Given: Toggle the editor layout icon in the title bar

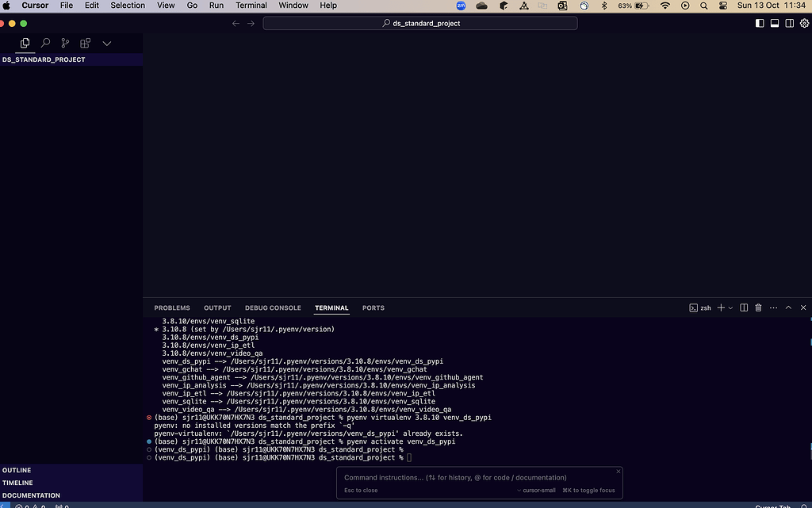Looking at the screenshot, I should point(774,23).
